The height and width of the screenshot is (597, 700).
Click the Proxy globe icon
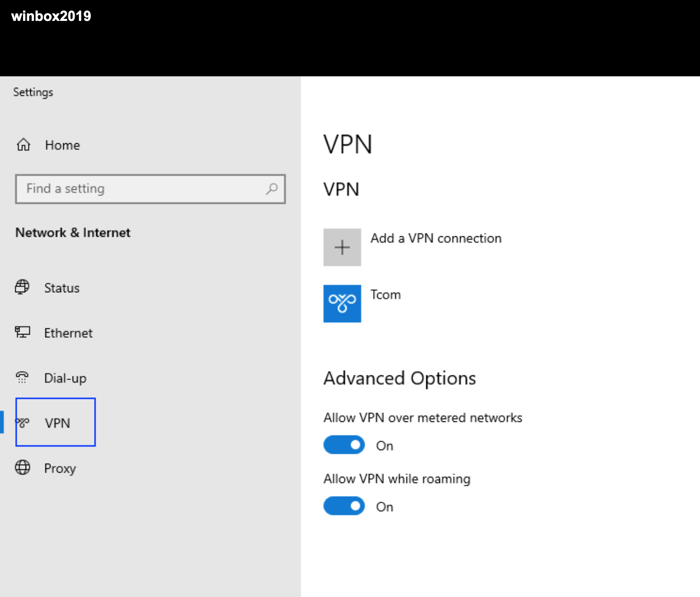[22, 467]
